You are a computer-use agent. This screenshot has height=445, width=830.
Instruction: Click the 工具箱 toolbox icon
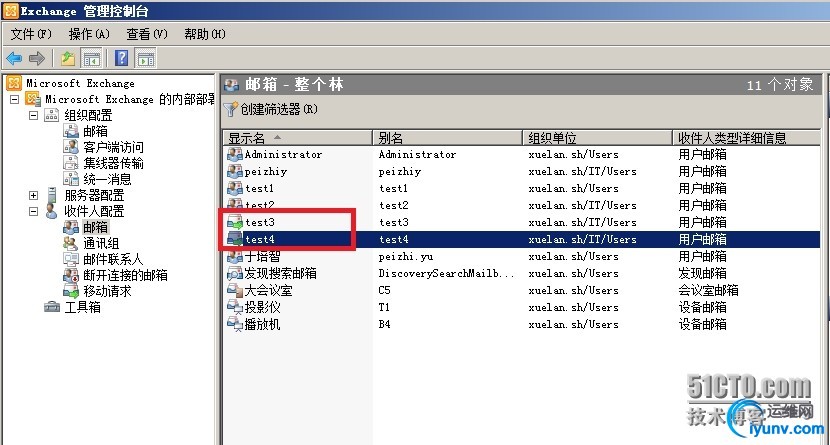[52, 307]
